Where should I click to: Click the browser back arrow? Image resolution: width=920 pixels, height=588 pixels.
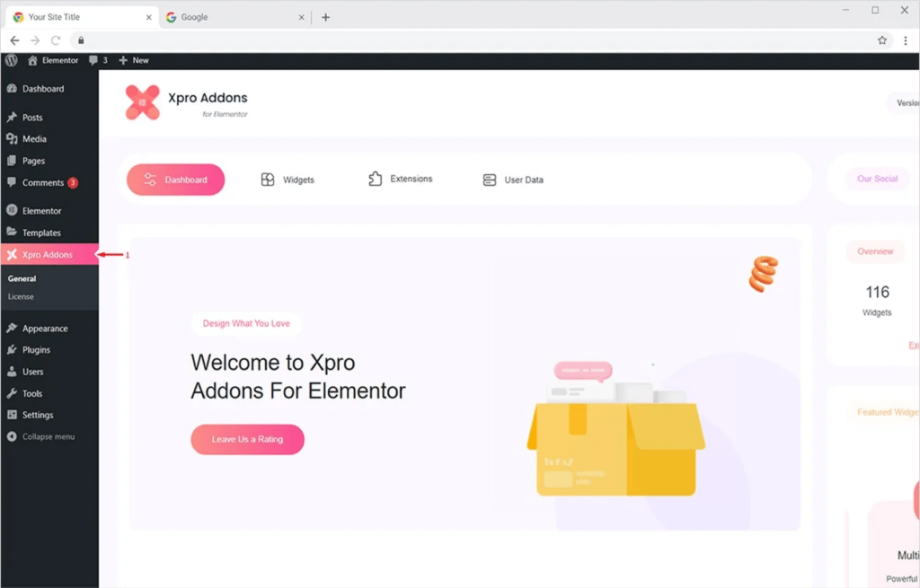pyautogui.click(x=14, y=40)
